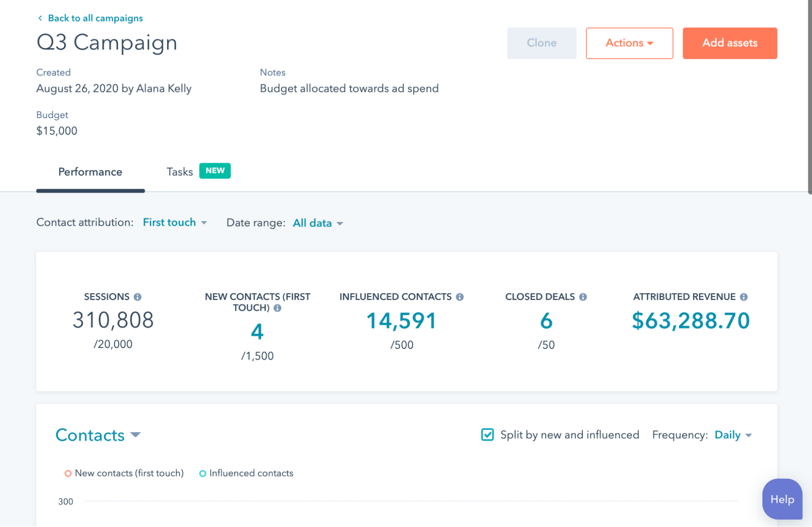Open the Actions dropdown menu
812x527 pixels.
[629, 43]
